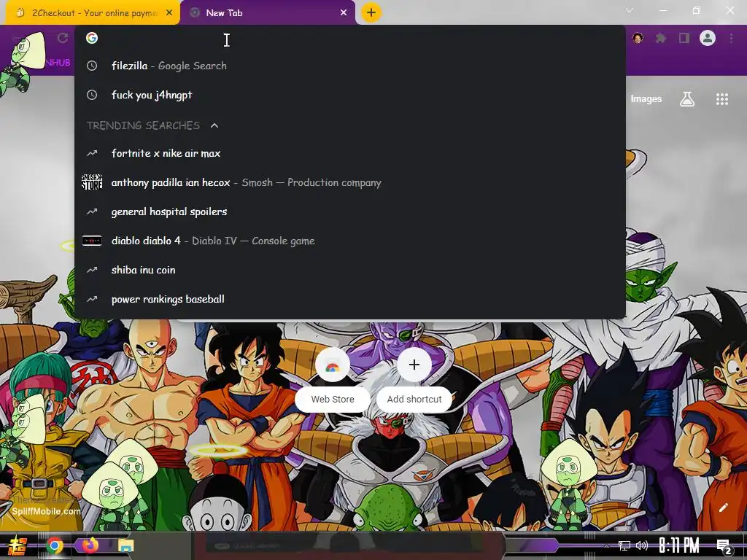This screenshot has height=560, width=747.
Task: Toggle the side panel icon
Action: [684, 38]
